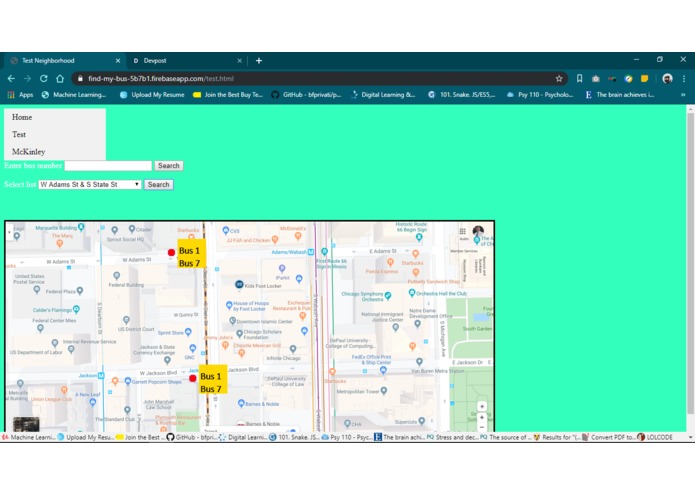This screenshot has height=494, width=695.
Task: Click the Bus 1 Bus 7 label near Adams St
Action: click(191, 254)
